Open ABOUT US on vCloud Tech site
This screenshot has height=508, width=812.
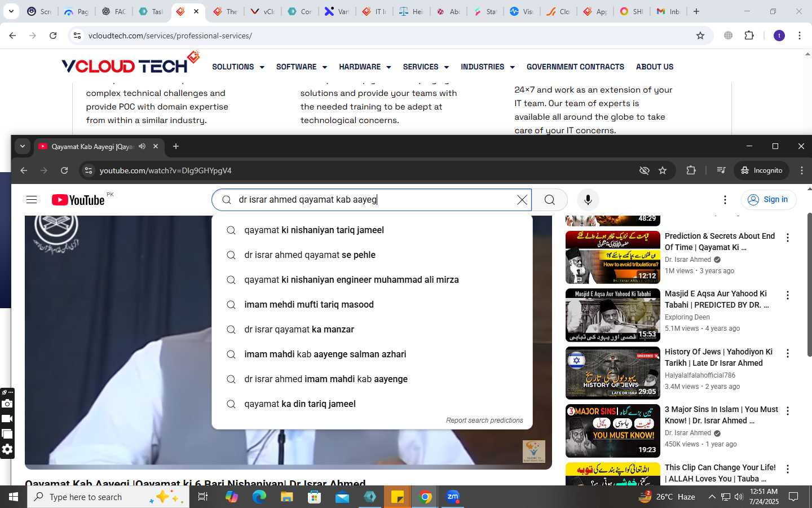pyautogui.click(x=655, y=67)
